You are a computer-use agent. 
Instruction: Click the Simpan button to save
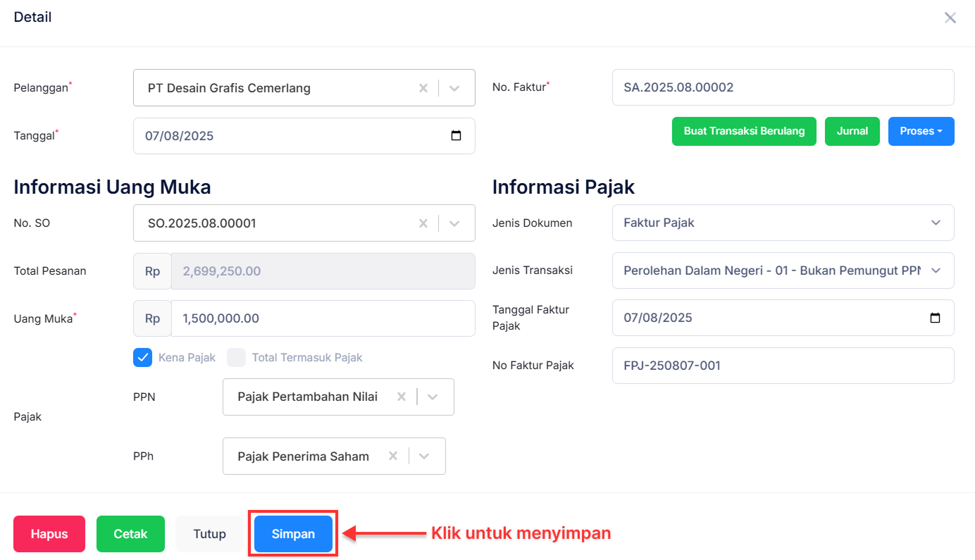tap(292, 533)
